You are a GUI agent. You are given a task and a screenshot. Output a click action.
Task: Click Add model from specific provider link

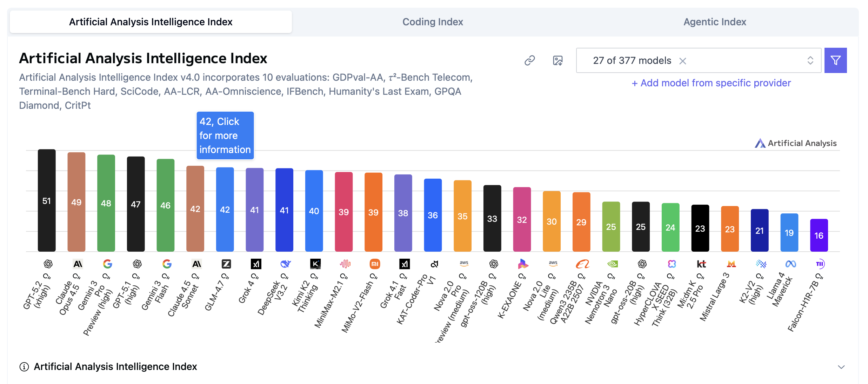[711, 83]
